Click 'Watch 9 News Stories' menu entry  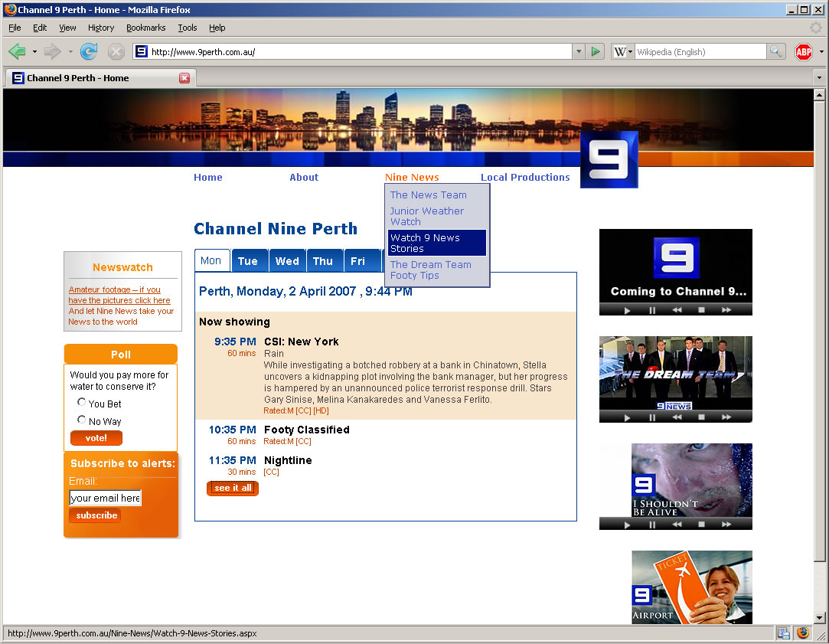pyautogui.click(x=436, y=243)
